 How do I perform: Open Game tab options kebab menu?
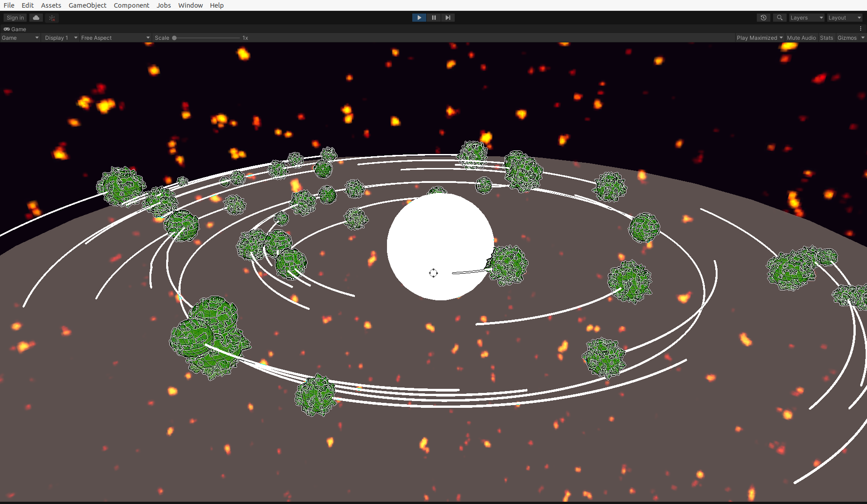861,28
